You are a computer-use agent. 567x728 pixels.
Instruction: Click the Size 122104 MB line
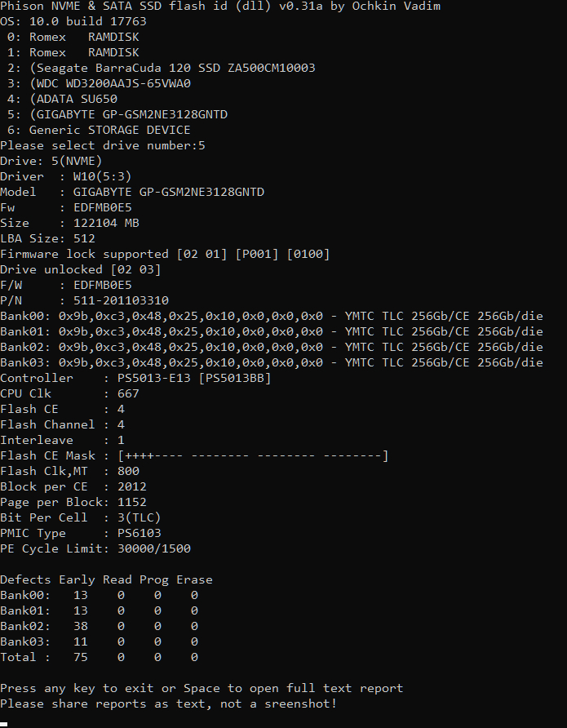coord(69,223)
